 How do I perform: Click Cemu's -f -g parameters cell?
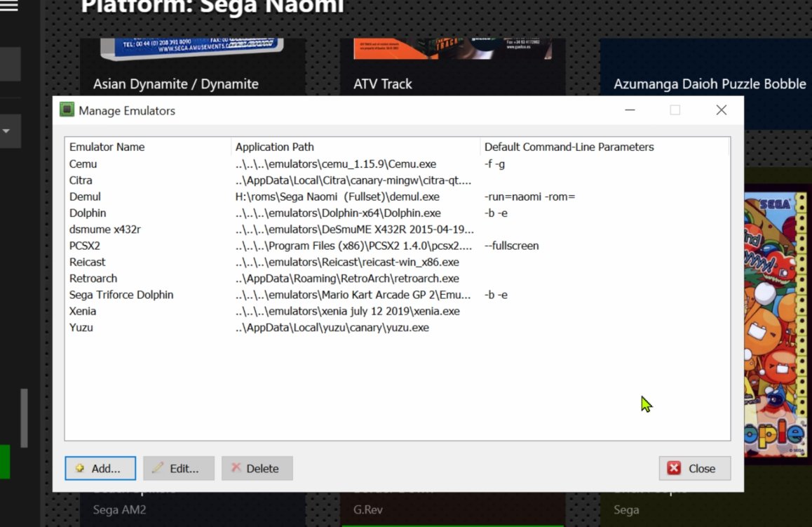point(494,164)
